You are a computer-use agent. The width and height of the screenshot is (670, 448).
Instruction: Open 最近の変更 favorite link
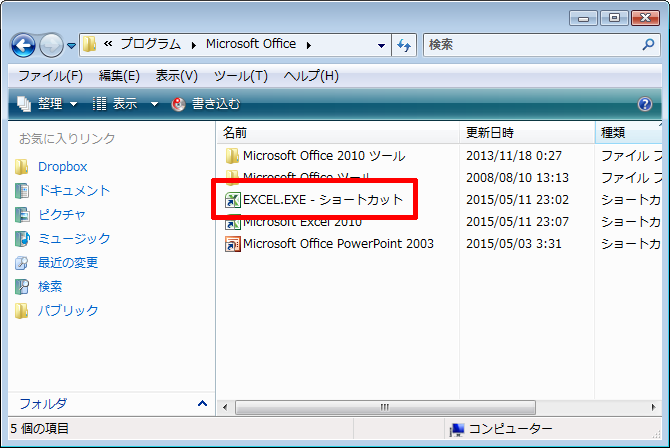click(x=68, y=262)
